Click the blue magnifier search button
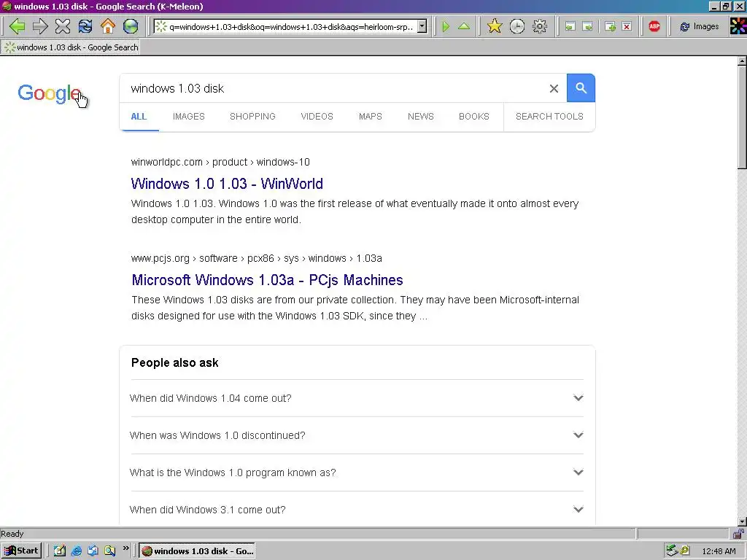 [x=581, y=88]
